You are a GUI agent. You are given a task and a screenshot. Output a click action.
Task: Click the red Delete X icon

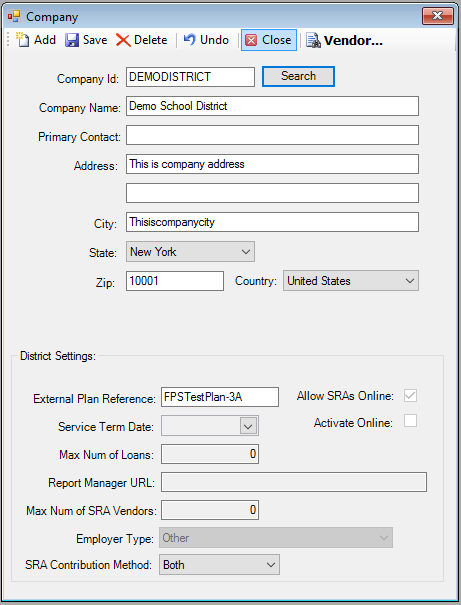[123, 40]
